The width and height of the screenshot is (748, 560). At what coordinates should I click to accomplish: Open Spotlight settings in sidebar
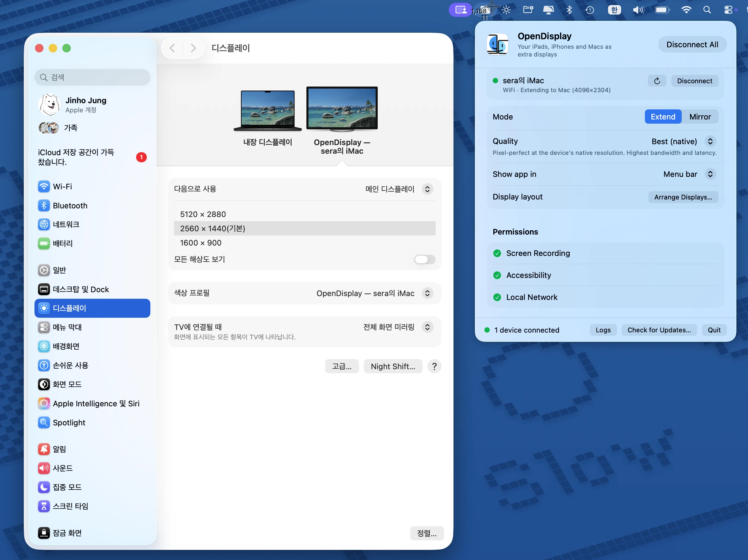pos(92,422)
